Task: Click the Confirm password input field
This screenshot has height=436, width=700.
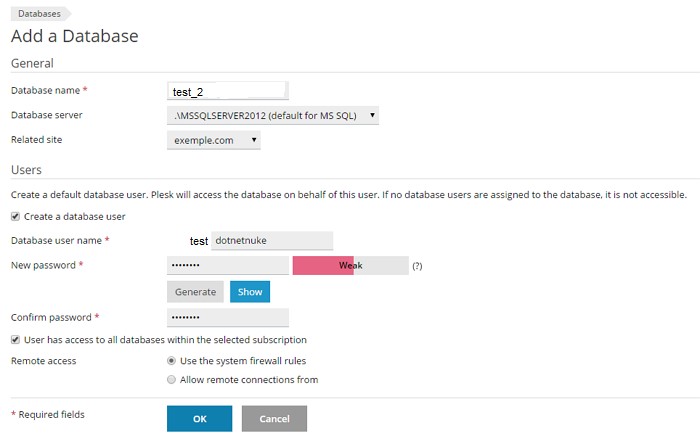Action: (228, 317)
